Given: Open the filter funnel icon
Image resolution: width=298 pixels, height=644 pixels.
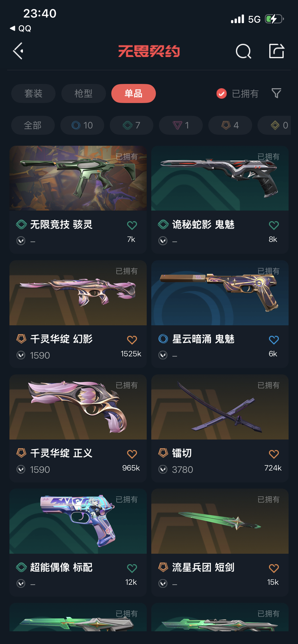Looking at the screenshot, I should click(x=276, y=93).
